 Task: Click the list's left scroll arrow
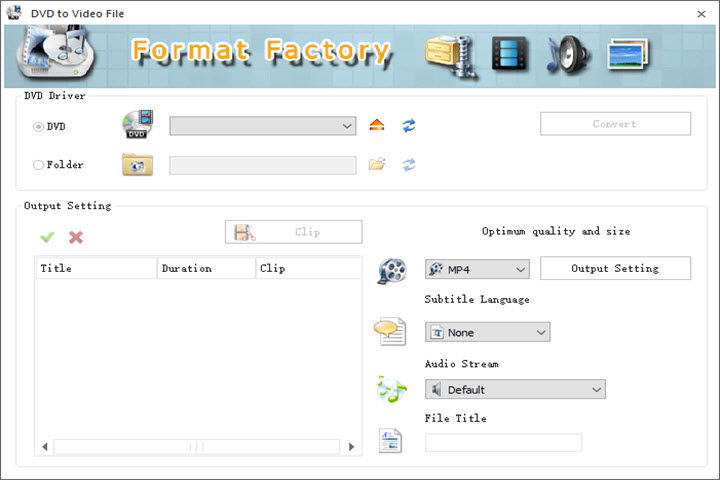(x=45, y=446)
